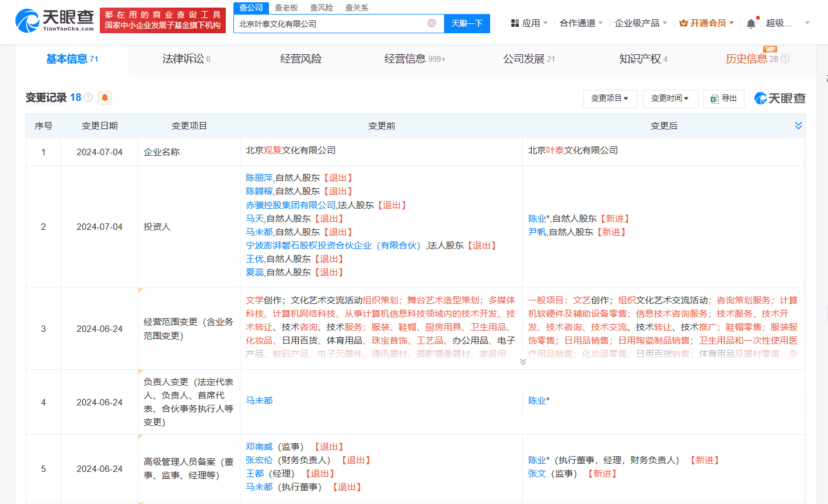Viewport: 828px width, 504px height.
Task: Clear the search box with the × icon
Action: [x=431, y=23]
